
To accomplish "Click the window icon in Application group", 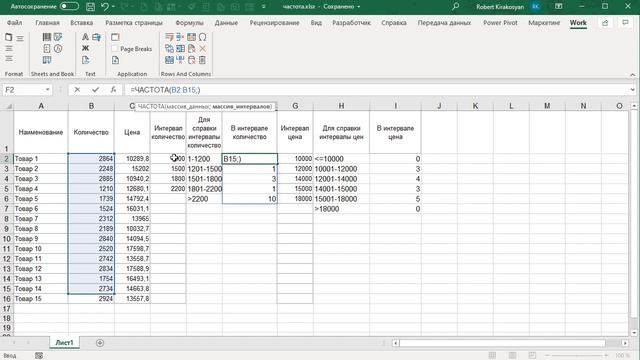I will tap(115, 37).
